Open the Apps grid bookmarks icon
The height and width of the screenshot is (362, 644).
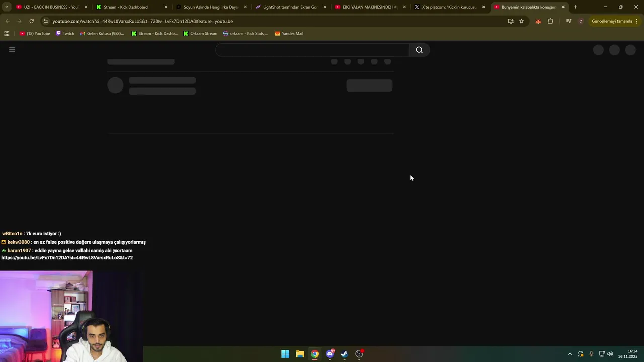point(7,34)
